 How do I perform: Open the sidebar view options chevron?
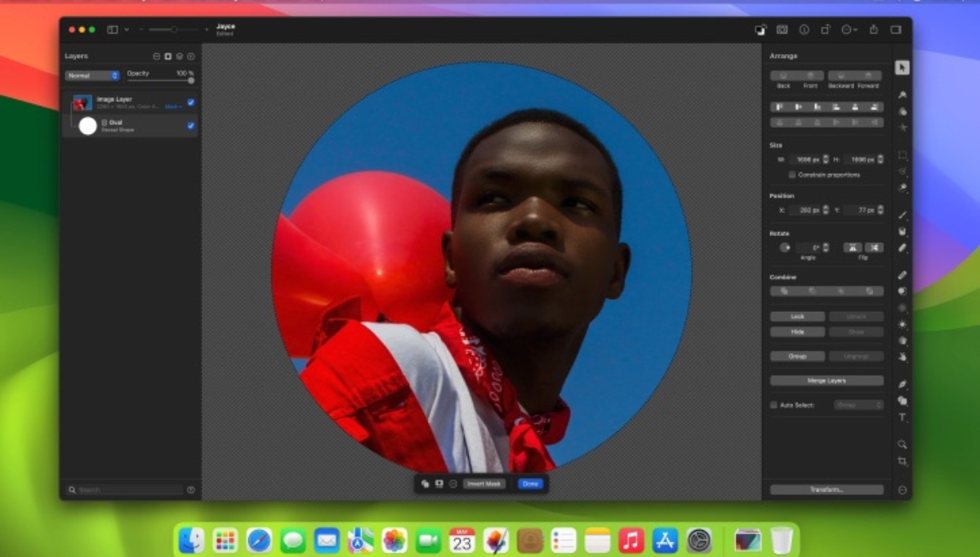(127, 29)
